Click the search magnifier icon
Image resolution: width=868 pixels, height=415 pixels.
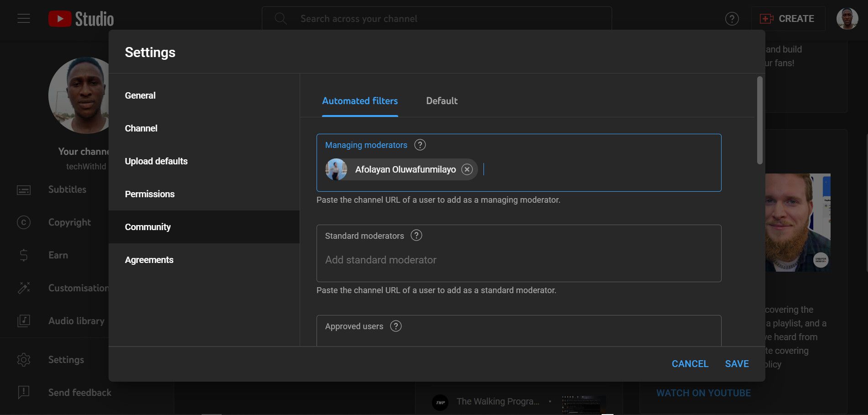pos(280,18)
